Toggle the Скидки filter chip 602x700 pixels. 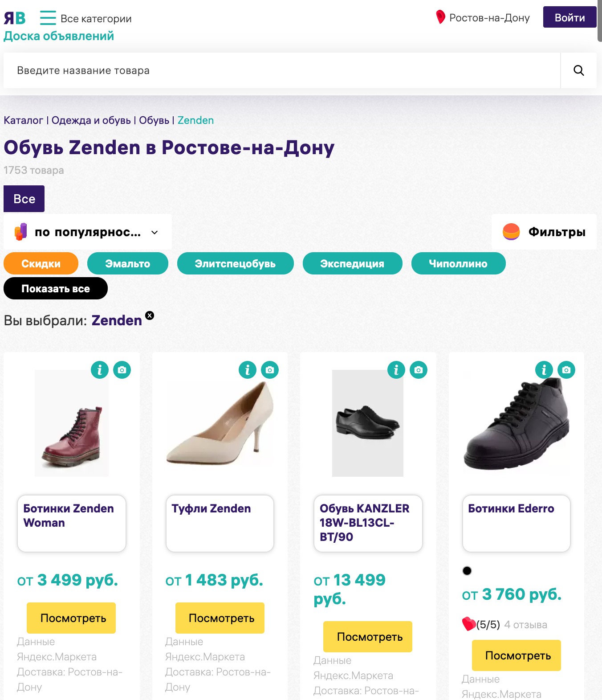41,263
